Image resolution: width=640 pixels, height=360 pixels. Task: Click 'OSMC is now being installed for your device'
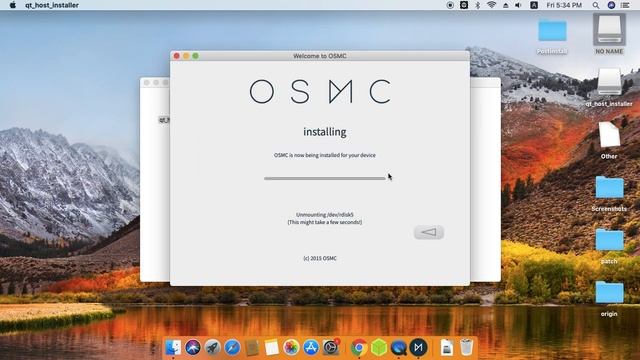(324, 155)
